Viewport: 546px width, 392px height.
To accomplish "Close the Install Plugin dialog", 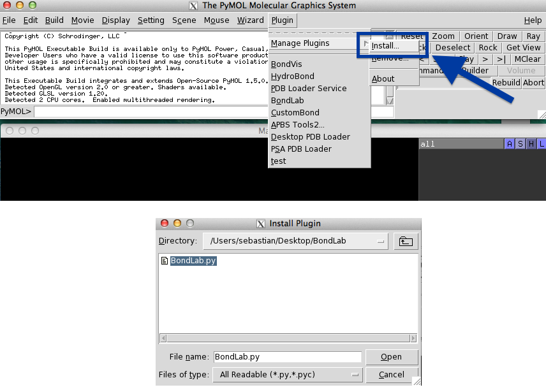I will [x=165, y=223].
